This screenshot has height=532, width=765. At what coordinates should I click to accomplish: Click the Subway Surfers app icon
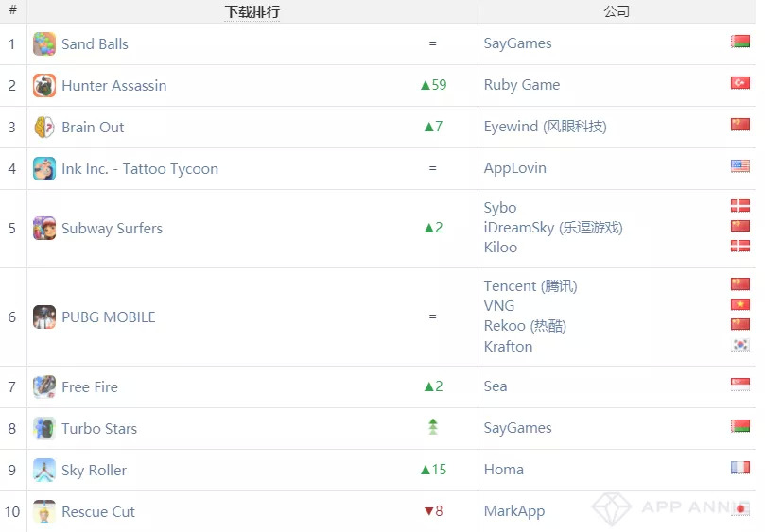44,229
